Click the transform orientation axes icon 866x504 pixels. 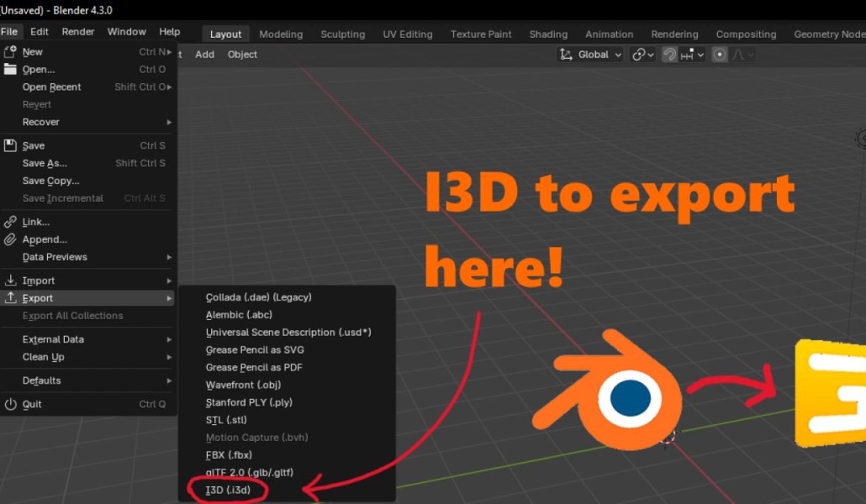[567, 55]
